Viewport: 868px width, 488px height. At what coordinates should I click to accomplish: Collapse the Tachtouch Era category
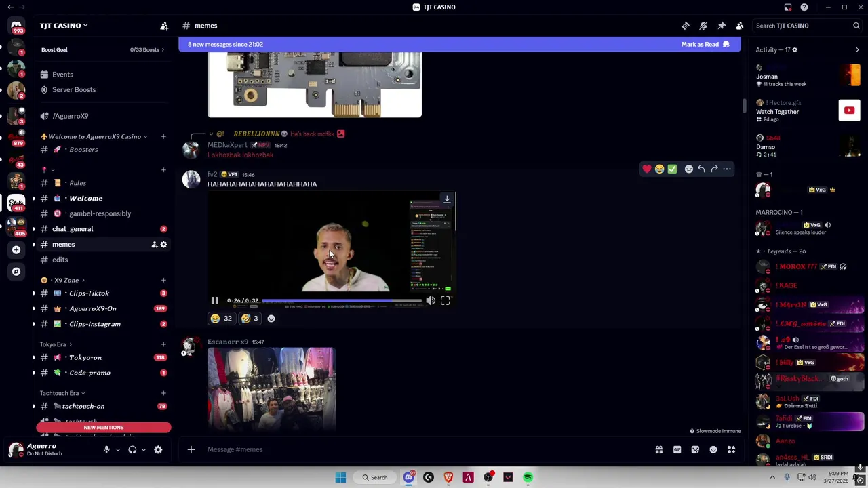(x=62, y=393)
